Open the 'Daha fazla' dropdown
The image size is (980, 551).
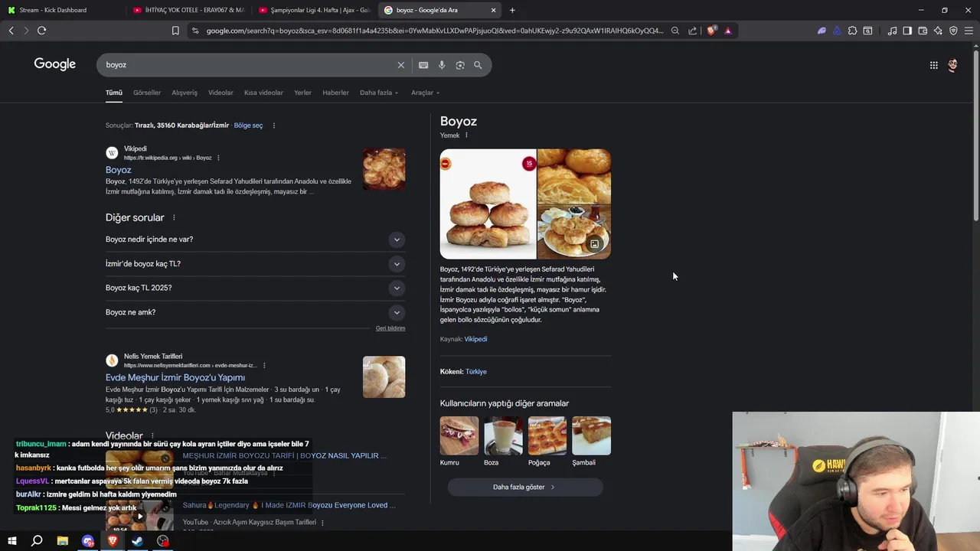(x=379, y=93)
